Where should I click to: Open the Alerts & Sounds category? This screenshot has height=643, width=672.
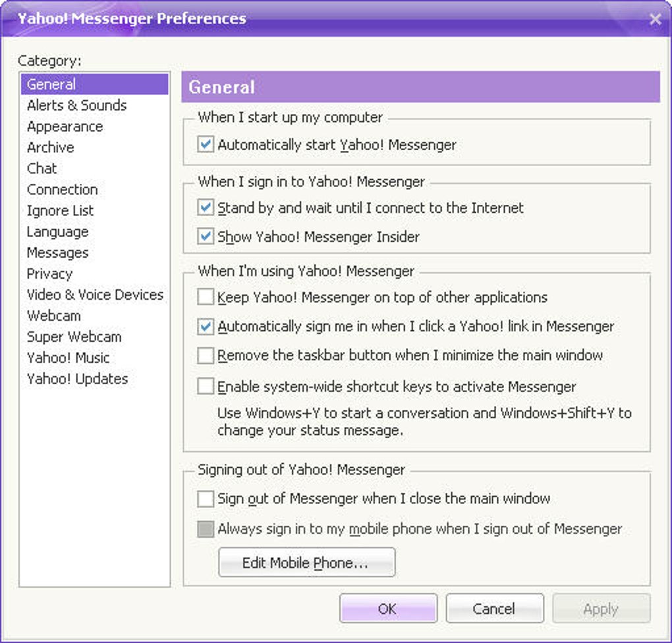click(76, 105)
